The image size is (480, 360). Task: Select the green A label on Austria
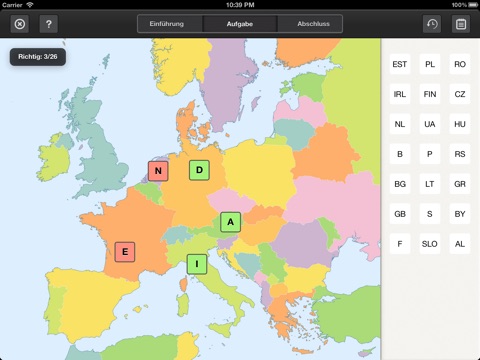click(230, 222)
